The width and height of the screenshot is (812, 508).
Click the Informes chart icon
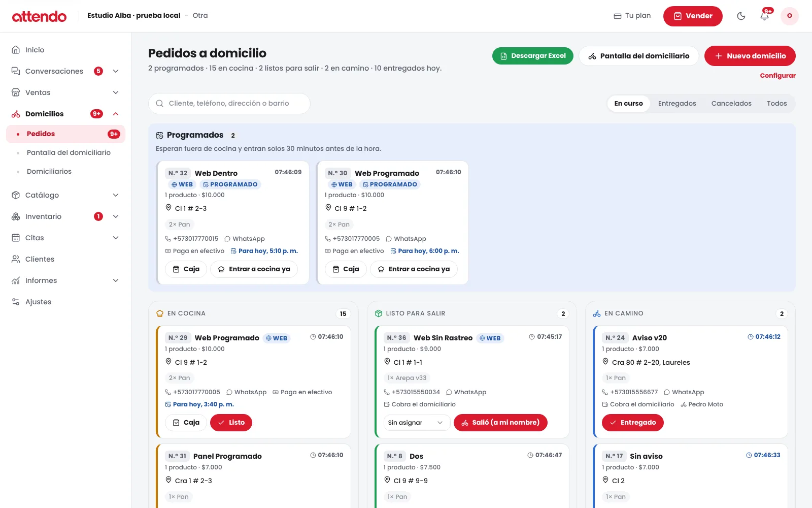[x=16, y=280]
